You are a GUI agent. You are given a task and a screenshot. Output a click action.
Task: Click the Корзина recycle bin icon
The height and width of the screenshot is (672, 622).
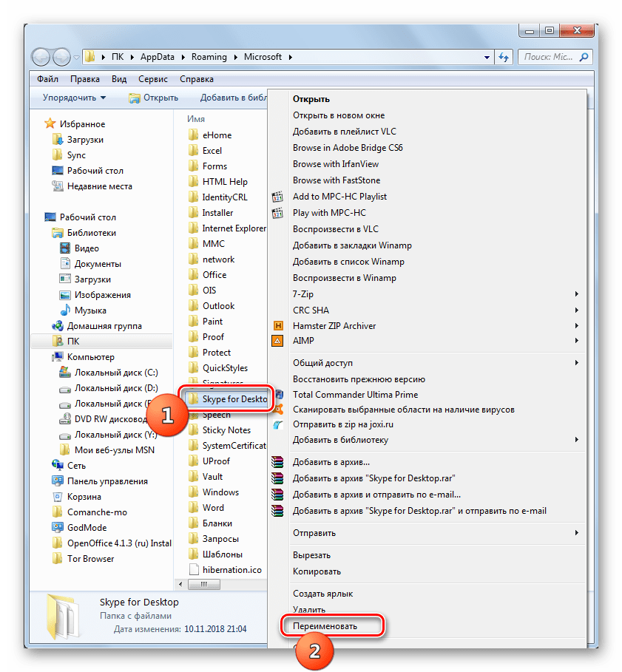(58, 497)
